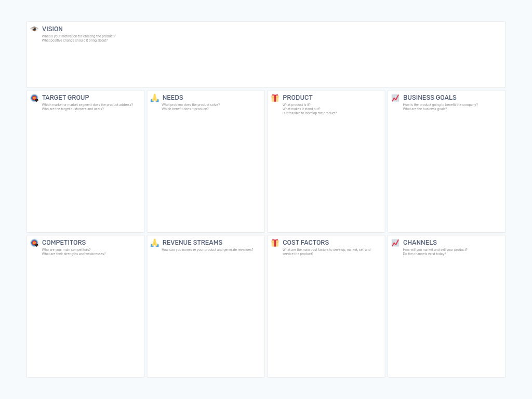Click 'How will you market and sell' text
The height and width of the screenshot is (399, 532).
coord(435,250)
